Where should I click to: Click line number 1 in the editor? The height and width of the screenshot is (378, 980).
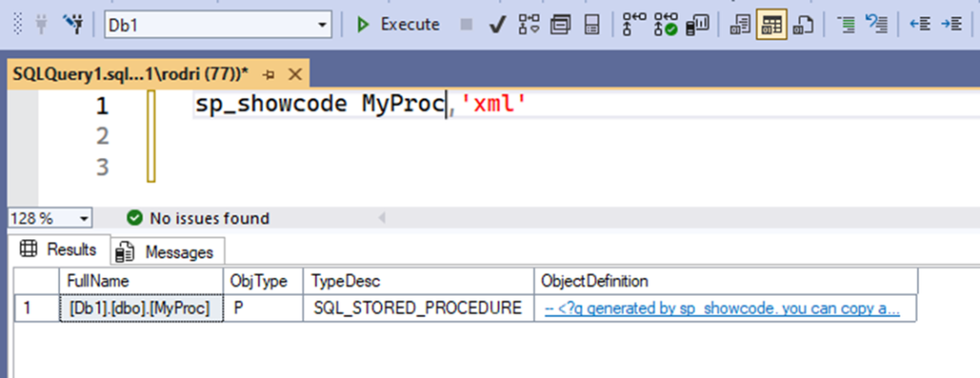click(101, 106)
